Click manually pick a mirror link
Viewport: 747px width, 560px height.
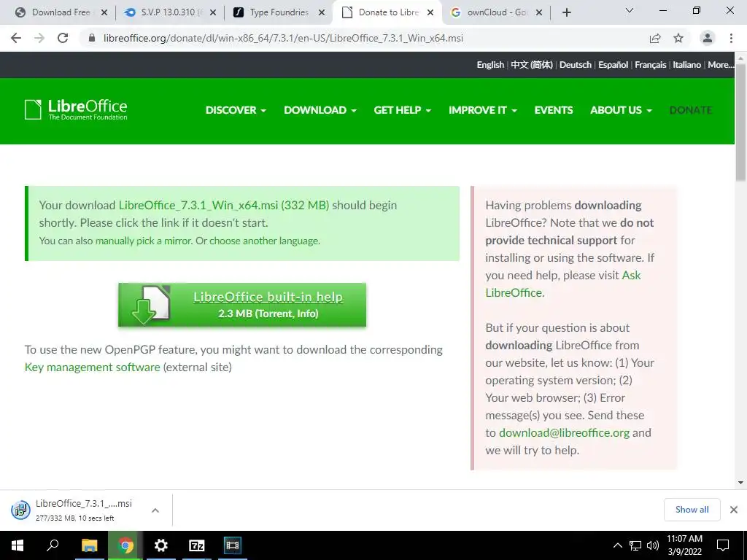[142, 241]
